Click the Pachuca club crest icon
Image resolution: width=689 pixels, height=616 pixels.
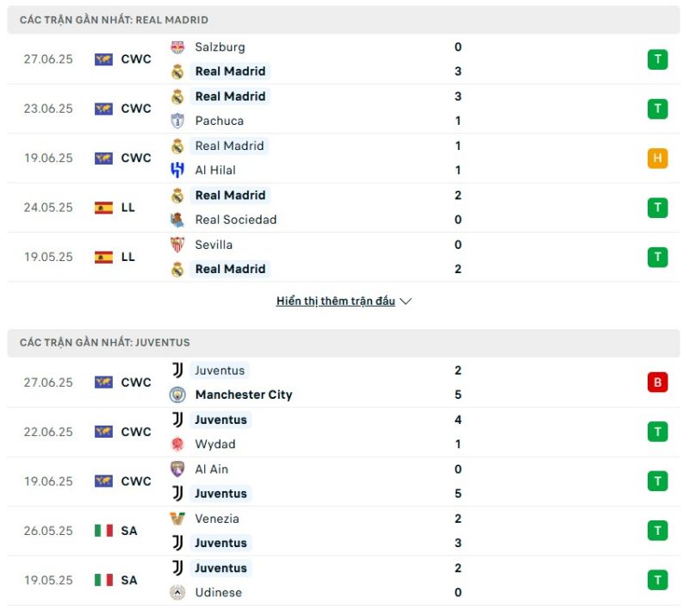(x=177, y=121)
